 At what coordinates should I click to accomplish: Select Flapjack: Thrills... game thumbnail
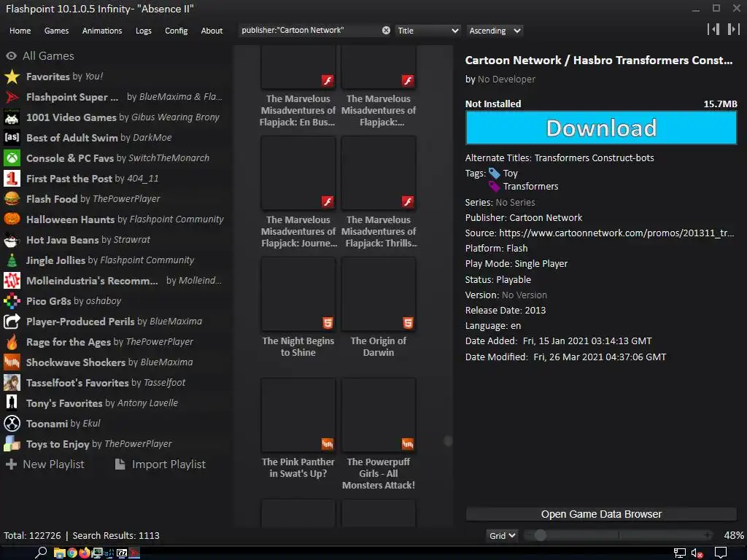click(379, 174)
